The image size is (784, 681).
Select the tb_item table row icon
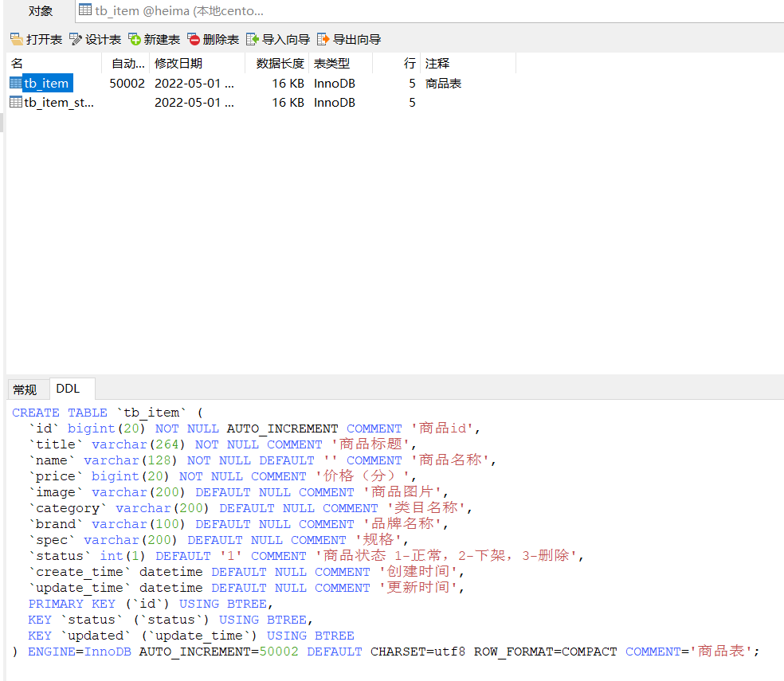tap(16, 83)
